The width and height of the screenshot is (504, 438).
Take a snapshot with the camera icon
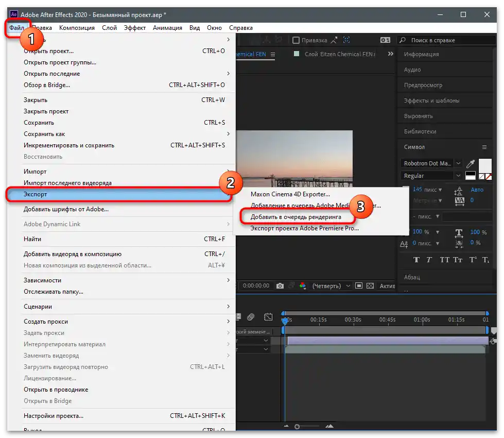(x=280, y=286)
